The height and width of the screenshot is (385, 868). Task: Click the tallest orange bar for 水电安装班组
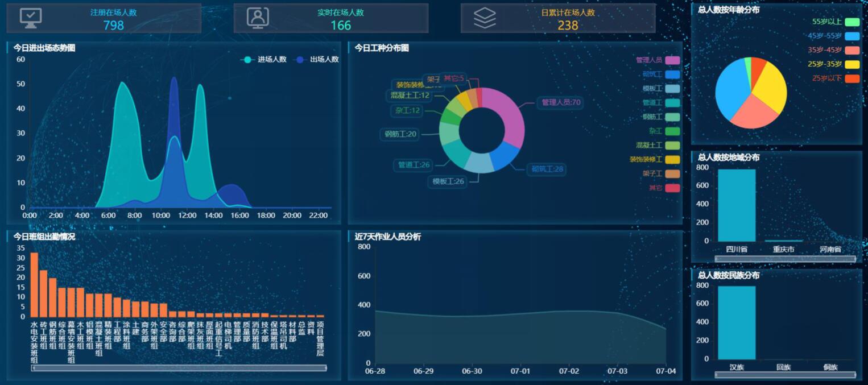34,285
